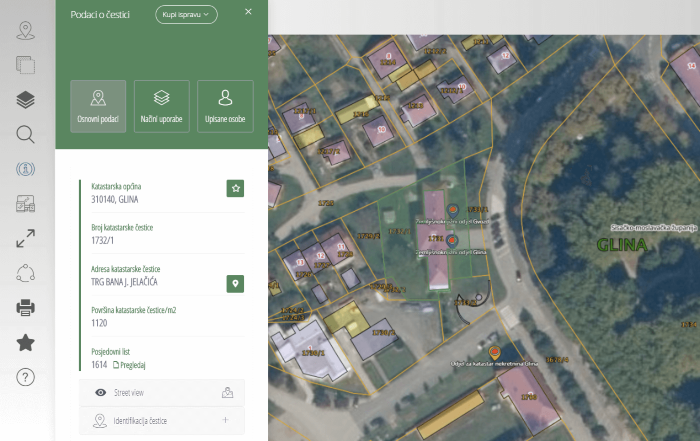Click the TRG BANA J. JELAČIĆA address

124,282
